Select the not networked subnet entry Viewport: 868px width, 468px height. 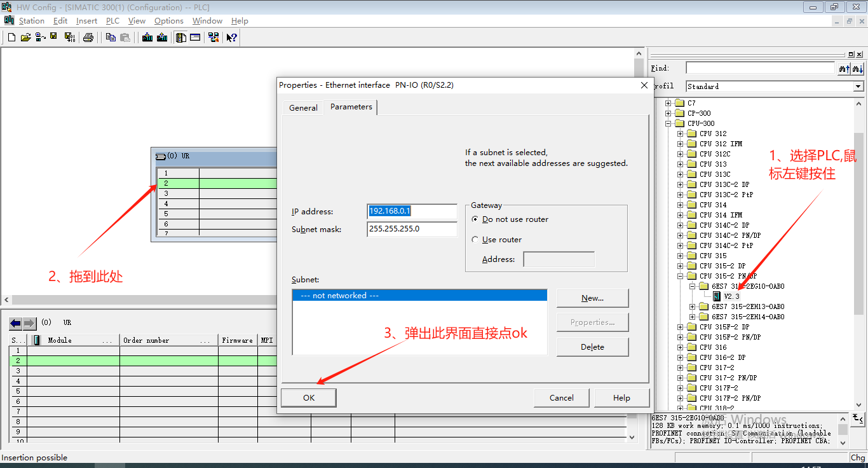pos(419,295)
